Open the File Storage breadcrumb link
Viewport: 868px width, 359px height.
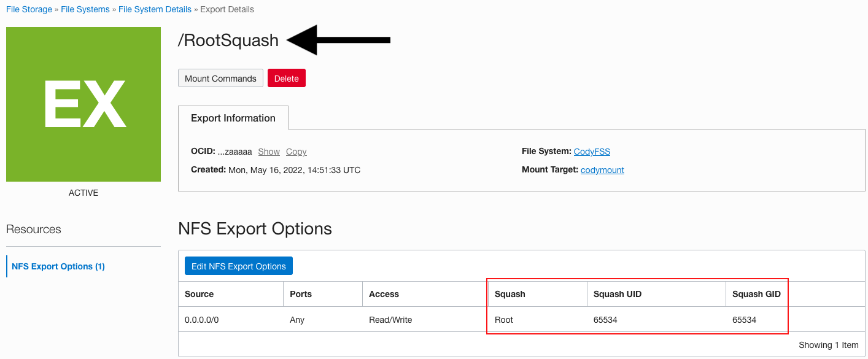tap(28, 9)
